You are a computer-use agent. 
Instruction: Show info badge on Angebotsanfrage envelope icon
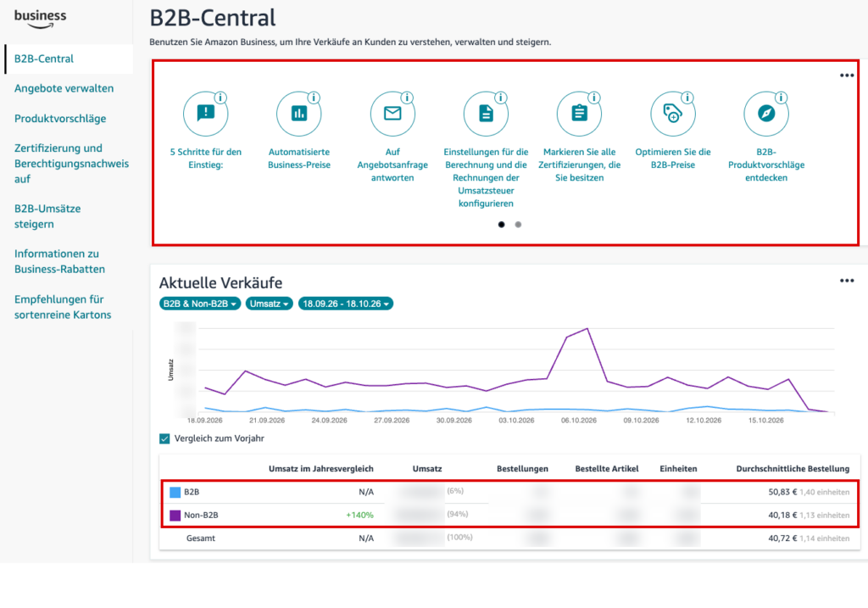click(408, 98)
